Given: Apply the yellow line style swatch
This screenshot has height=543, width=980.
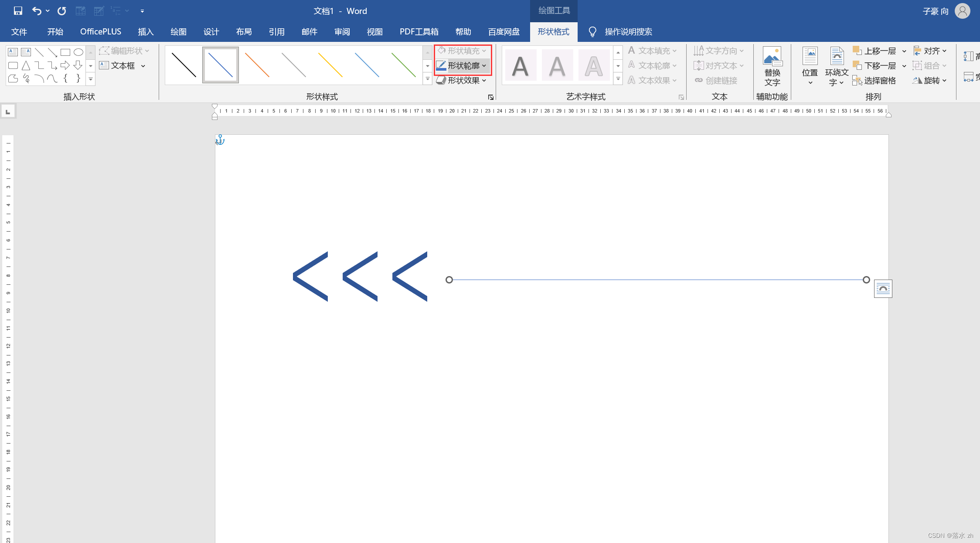Looking at the screenshot, I should click(x=330, y=65).
